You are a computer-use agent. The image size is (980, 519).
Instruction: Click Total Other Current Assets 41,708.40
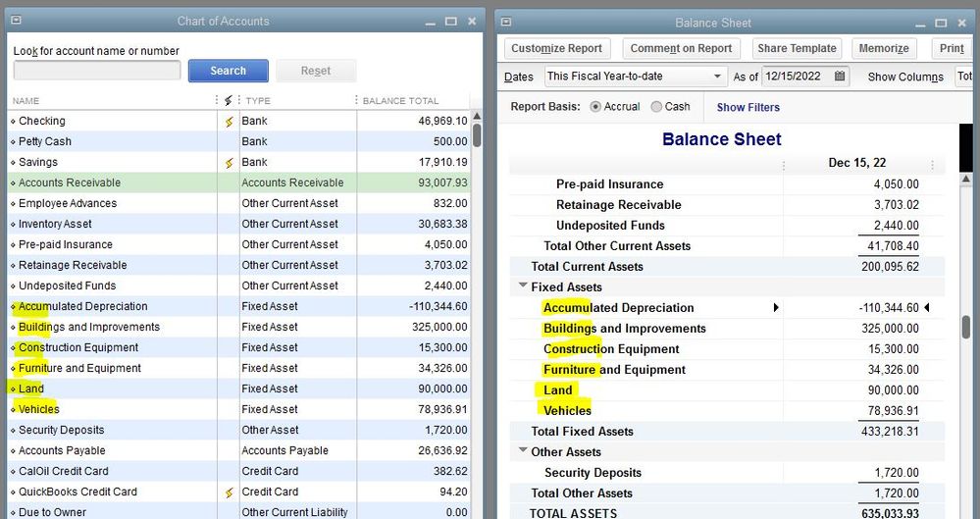coord(893,246)
